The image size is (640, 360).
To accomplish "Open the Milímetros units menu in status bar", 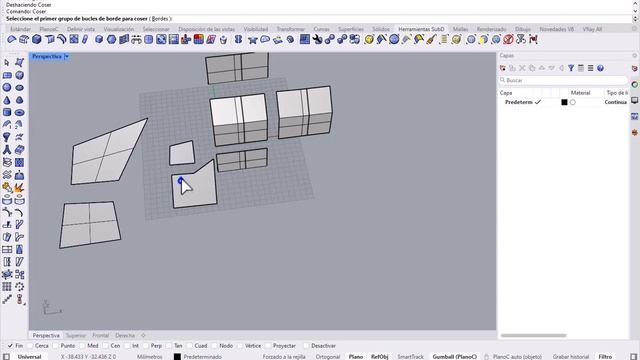I will (x=149, y=356).
